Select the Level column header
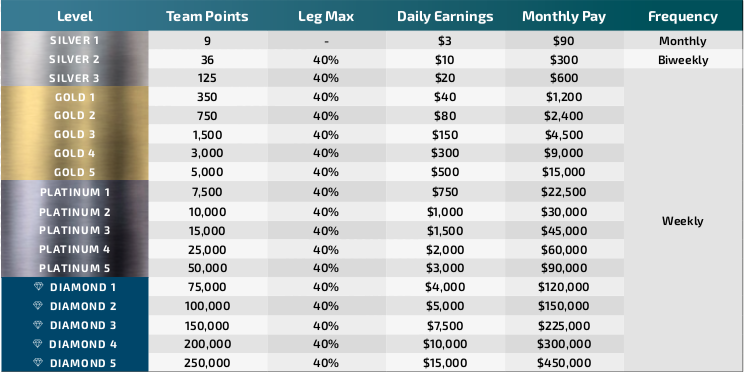Image resolution: width=745 pixels, height=372 pixels. 75,17
